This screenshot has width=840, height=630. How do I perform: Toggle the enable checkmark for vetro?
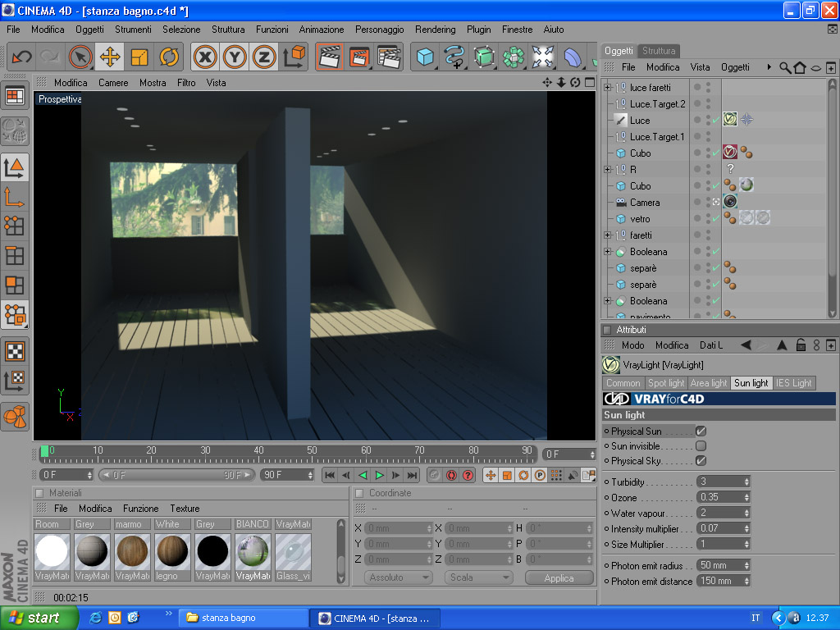point(716,218)
